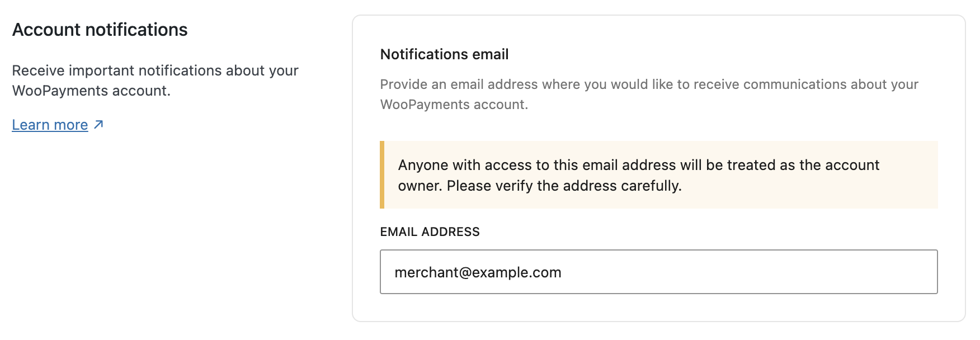Click the merchant@example.com text in the field
980x340 pixels.
(x=478, y=272)
